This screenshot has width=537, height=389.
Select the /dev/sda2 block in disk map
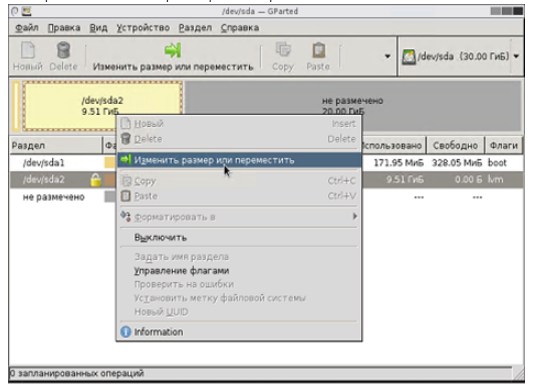tap(102, 106)
